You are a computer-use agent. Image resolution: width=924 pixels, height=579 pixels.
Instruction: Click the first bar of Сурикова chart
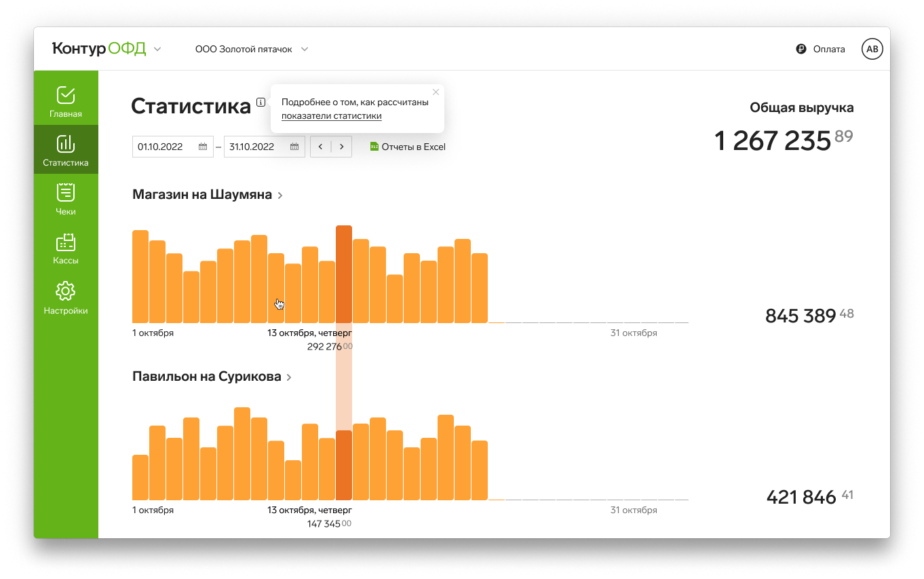pos(140,478)
